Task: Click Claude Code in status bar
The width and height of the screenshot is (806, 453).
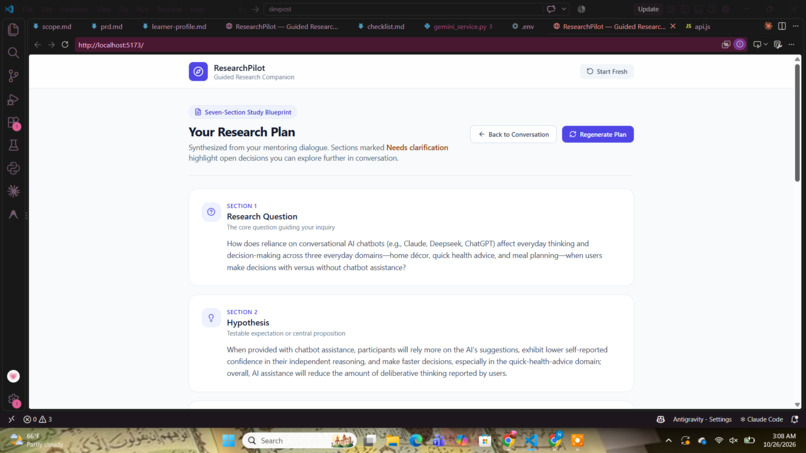Action: pos(761,419)
